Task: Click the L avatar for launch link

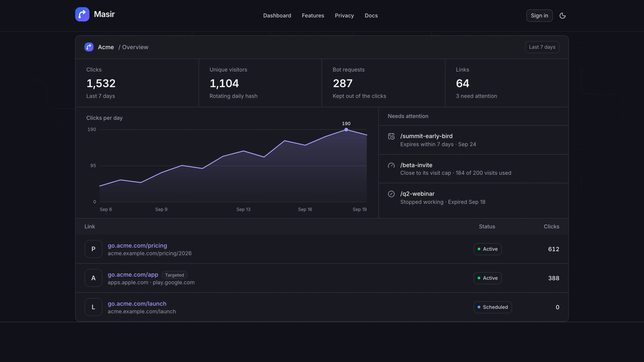Action: pyautogui.click(x=93, y=307)
